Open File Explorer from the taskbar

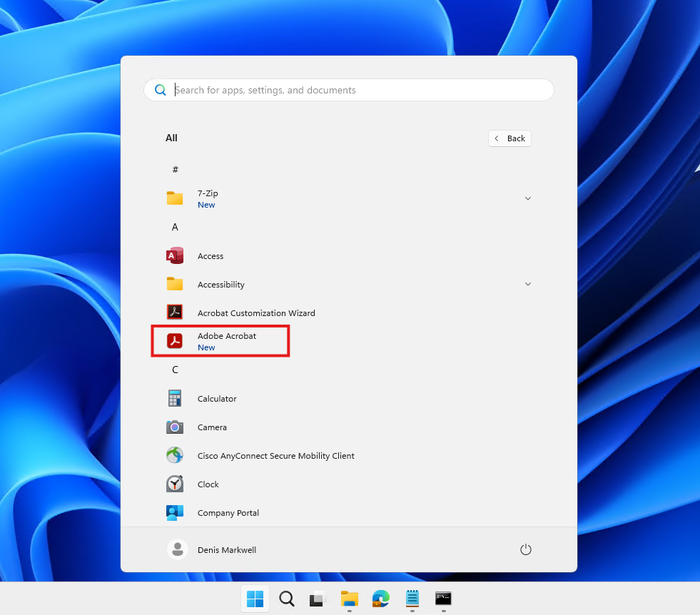coord(349,599)
